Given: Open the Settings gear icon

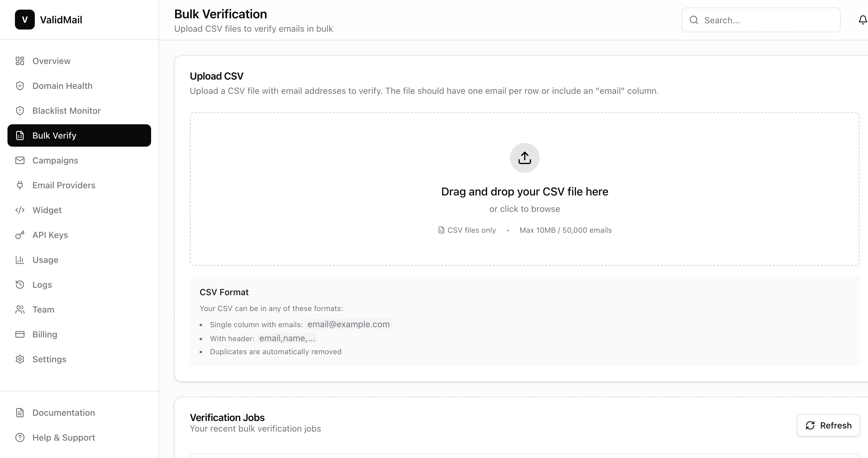Looking at the screenshot, I should (20, 359).
